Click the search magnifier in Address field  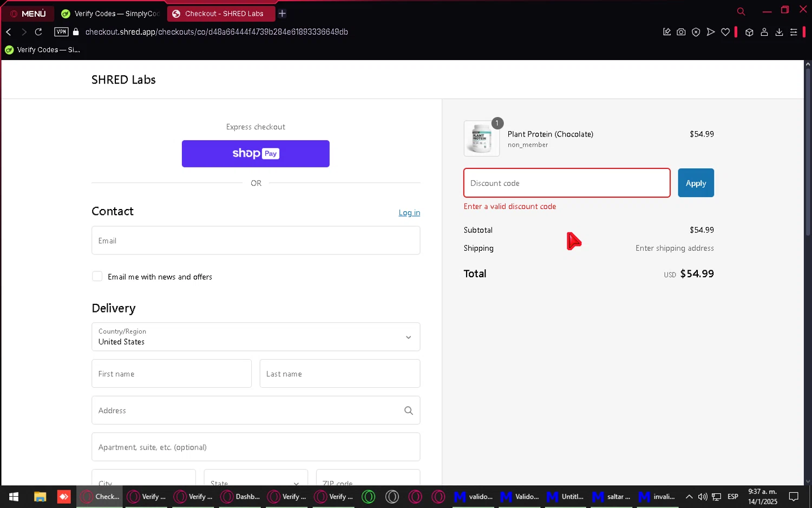tap(409, 411)
